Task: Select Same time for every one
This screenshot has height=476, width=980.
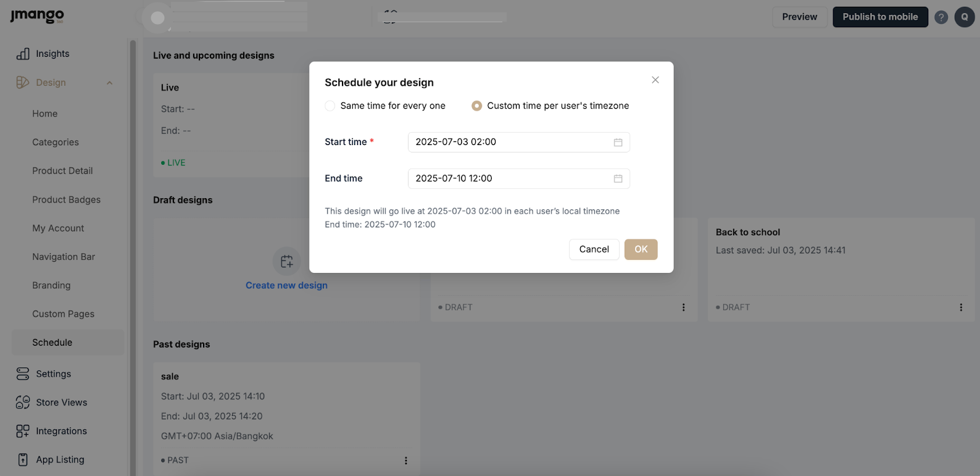Action: pyautogui.click(x=330, y=106)
